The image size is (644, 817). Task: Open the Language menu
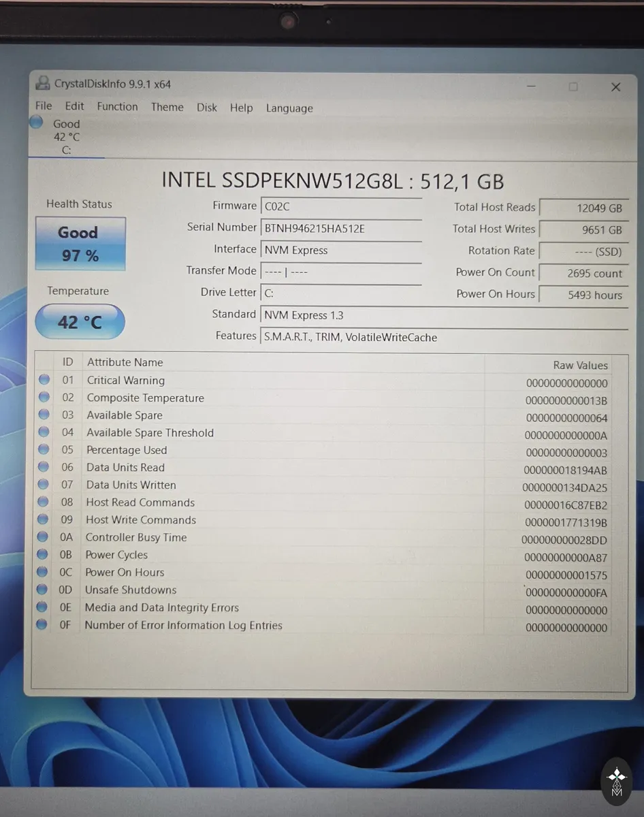click(289, 108)
